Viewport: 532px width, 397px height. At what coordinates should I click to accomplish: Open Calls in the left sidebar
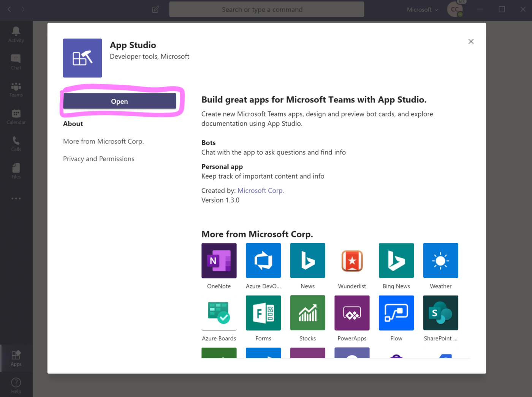tap(16, 144)
